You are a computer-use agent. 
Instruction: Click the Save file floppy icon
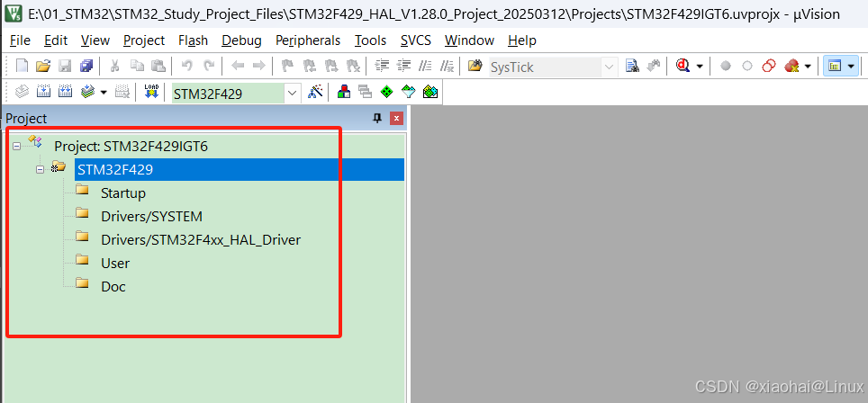(x=66, y=67)
